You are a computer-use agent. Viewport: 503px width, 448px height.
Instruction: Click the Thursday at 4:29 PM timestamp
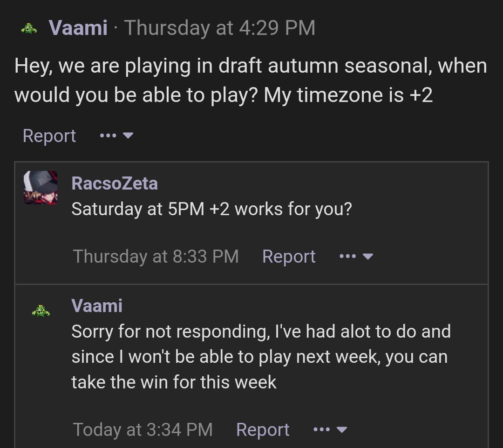point(220,27)
